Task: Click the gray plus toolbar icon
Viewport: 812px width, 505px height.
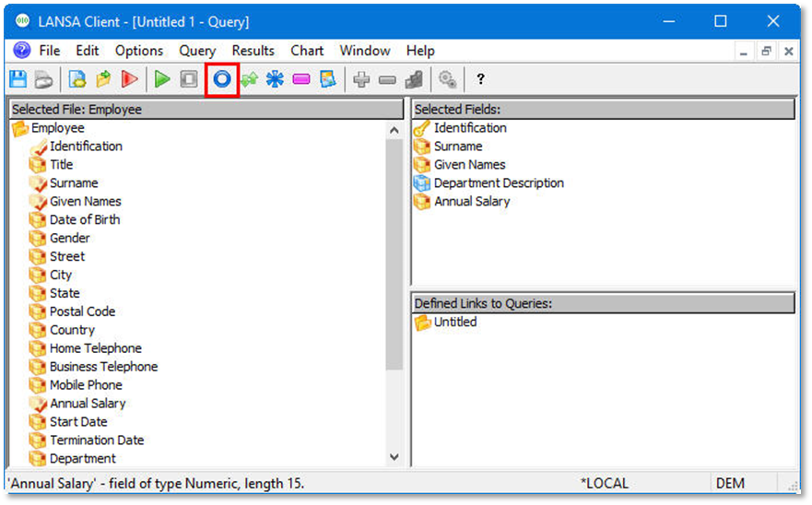Action: (361, 79)
